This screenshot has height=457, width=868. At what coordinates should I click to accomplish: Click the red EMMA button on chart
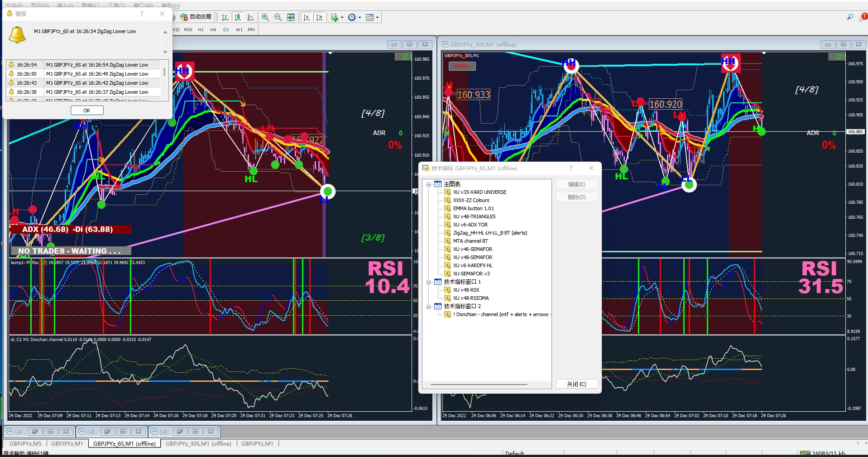(x=461, y=66)
